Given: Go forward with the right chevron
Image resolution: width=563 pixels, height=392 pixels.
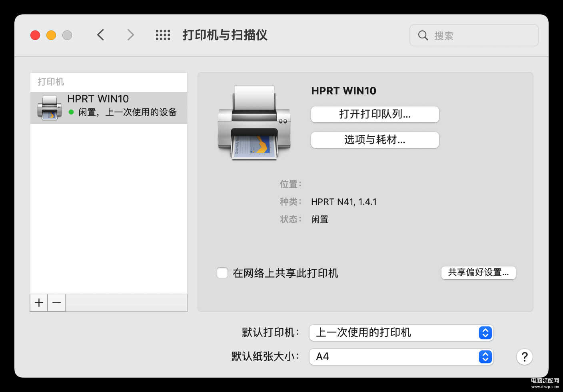Looking at the screenshot, I should (130, 35).
